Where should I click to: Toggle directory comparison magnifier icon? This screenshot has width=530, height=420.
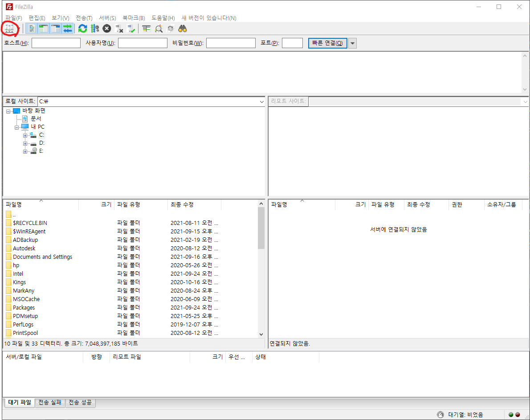pos(159,29)
